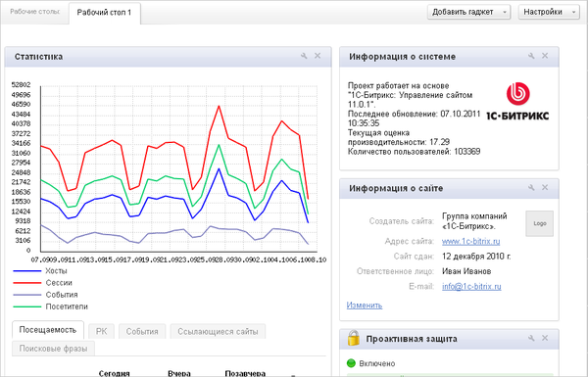Click the statistics line chart
588x377 pixels.
click(179, 168)
